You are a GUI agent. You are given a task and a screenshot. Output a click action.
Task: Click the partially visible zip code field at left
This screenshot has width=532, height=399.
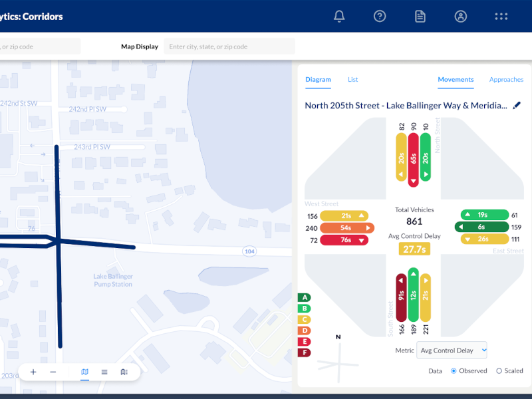[x=40, y=47]
